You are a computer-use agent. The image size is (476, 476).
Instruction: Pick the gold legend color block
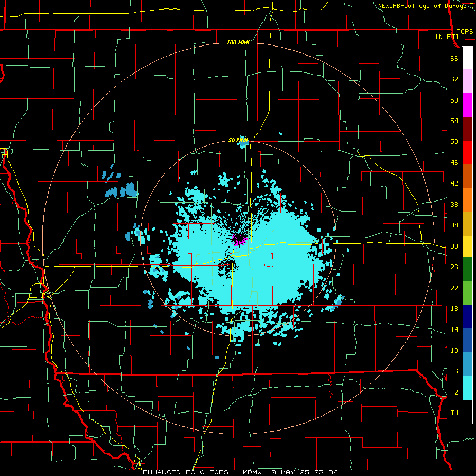(467, 224)
